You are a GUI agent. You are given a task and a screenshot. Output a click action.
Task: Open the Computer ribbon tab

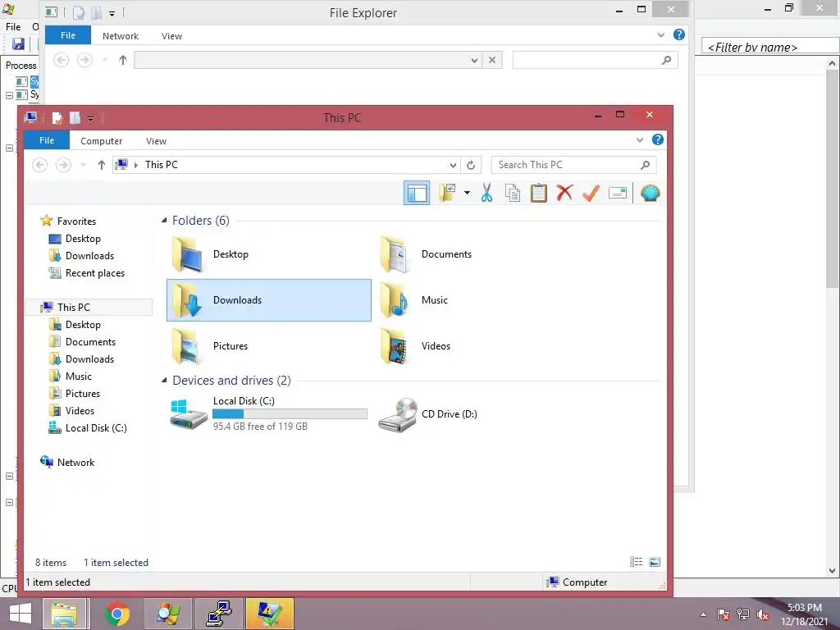pyautogui.click(x=101, y=141)
